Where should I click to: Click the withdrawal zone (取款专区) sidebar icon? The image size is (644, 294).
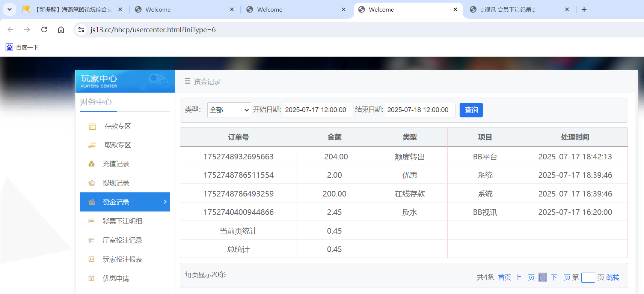tap(92, 145)
